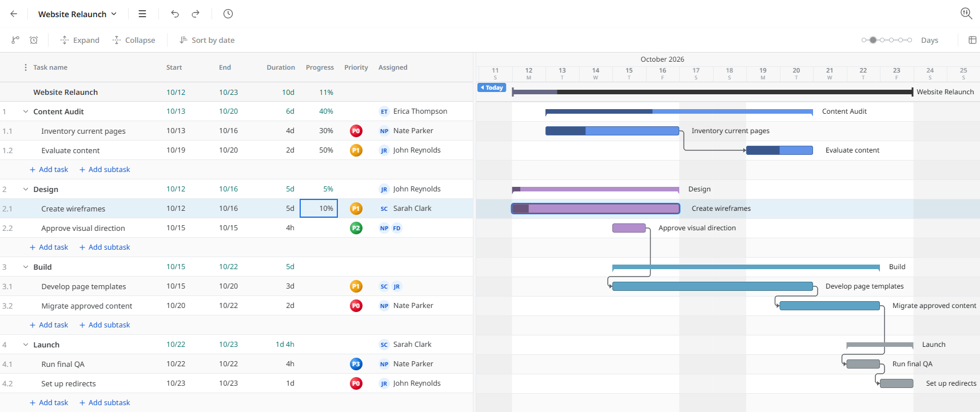Collapse the Launch group chevron
This screenshot has height=412, width=980.
pyautogui.click(x=26, y=345)
